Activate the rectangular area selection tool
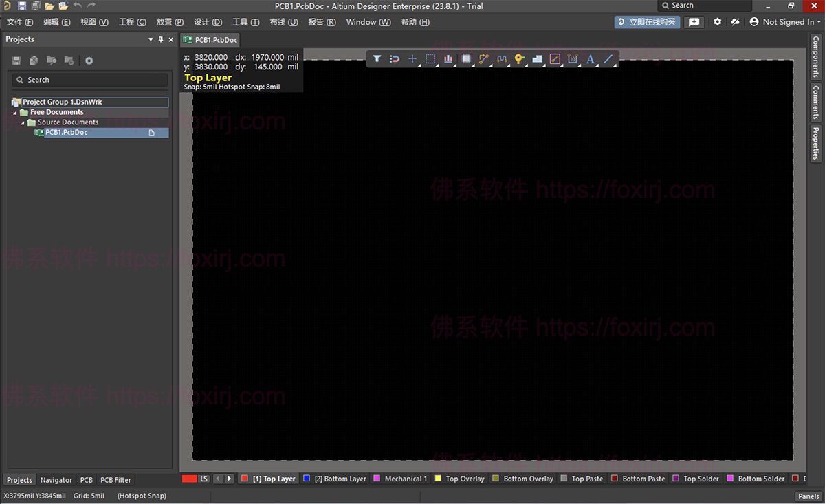825x504 pixels. (430, 59)
